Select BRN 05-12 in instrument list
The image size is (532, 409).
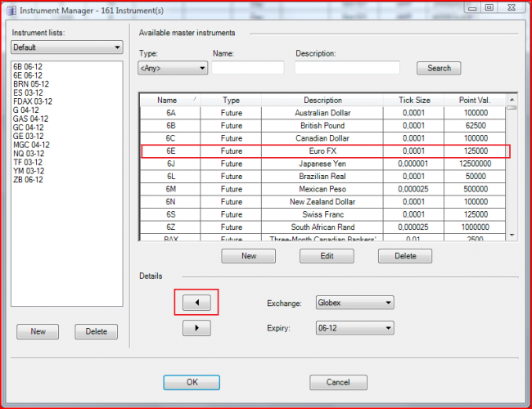(31, 84)
